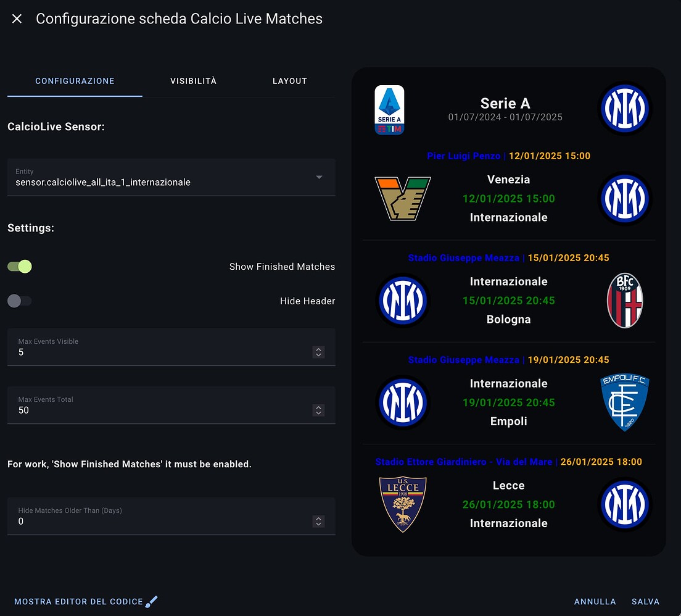Click the Salva button

[645, 601]
